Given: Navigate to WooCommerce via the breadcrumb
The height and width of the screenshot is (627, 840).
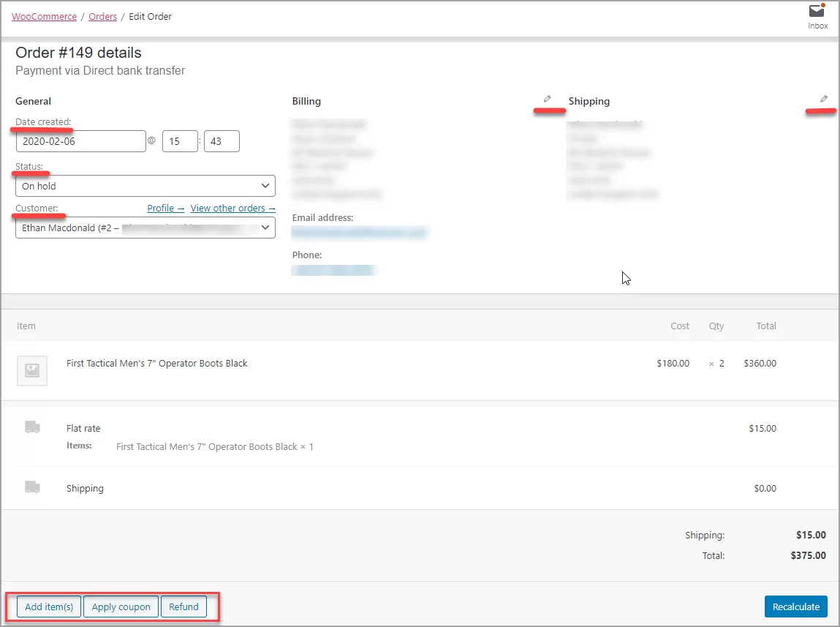Looking at the screenshot, I should click(x=44, y=16).
